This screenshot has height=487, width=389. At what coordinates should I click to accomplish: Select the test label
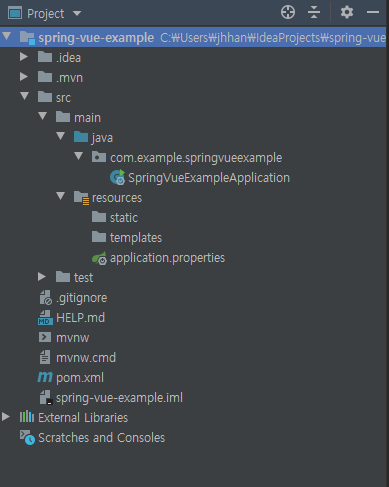point(83,278)
